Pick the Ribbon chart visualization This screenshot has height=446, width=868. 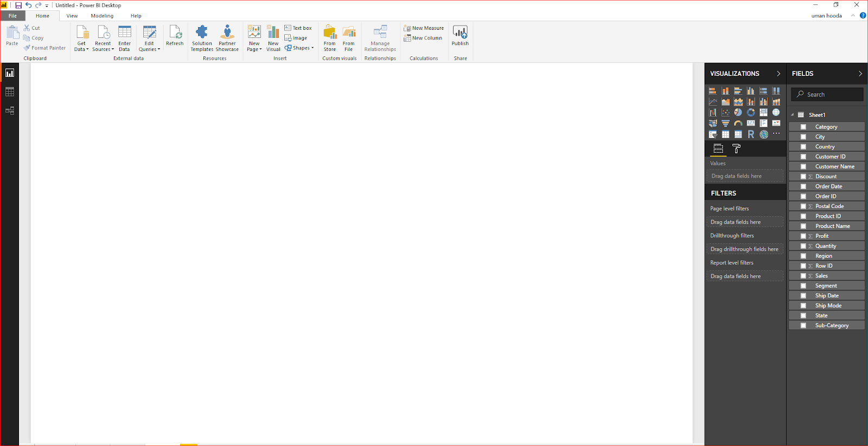pyautogui.click(x=776, y=102)
